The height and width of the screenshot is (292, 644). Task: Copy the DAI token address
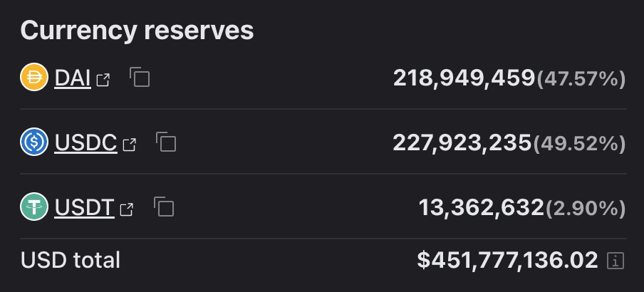click(140, 78)
